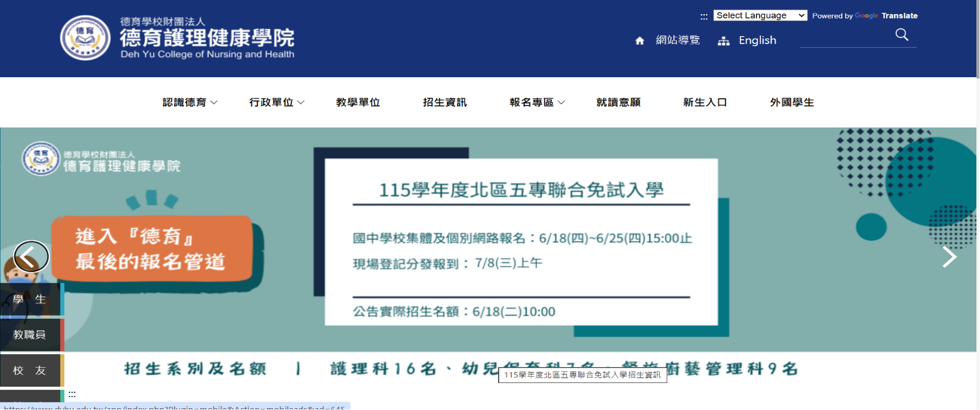This screenshot has height=410, width=980.
Task: Expand the 報名專區 menu chevron
Action: pyautogui.click(x=561, y=102)
